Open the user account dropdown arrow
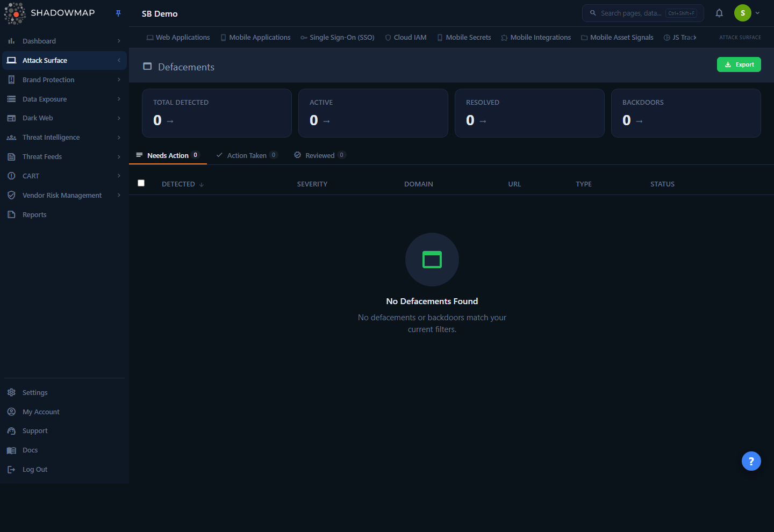The height and width of the screenshot is (532, 774). [757, 13]
